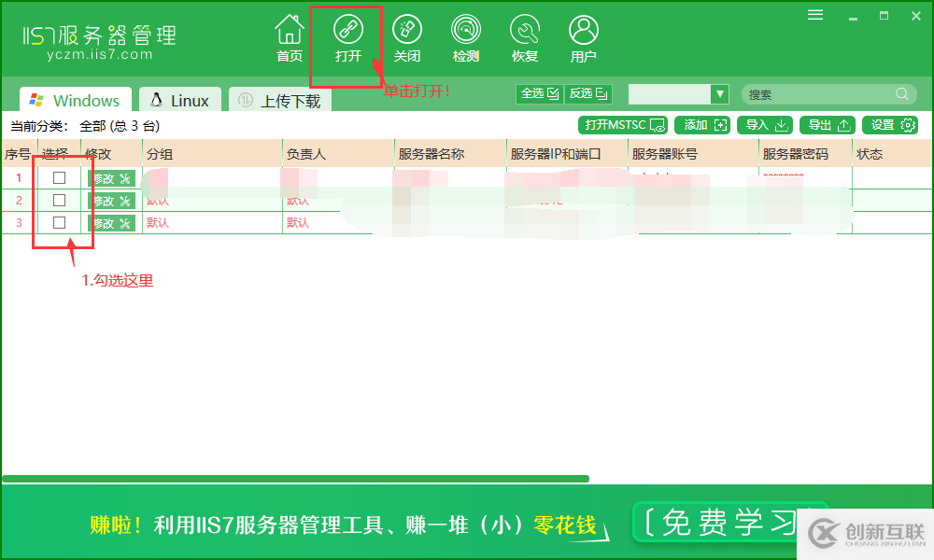Image resolution: width=934 pixels, height=560 pixels.
Task: Click the 打开MSTSC button
Action: (x=622, y=125)
